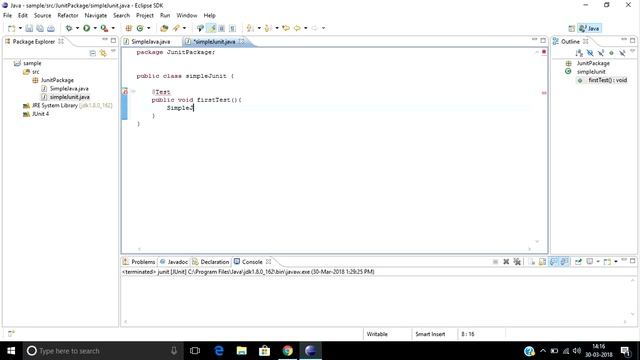Click the External Tools run icon
Viewport: 640px width, 360px height.
tap(104, 28)
